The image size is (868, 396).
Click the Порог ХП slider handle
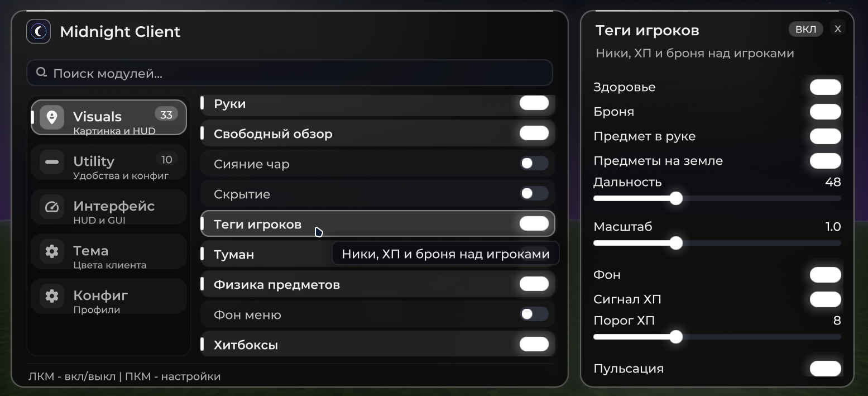(676, 337)
